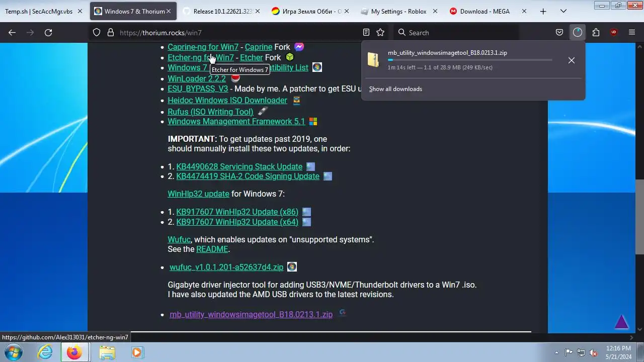Click mb_utility_windowsimagetool zip page link
Screen dimensions: 644x362
point(251,314)
